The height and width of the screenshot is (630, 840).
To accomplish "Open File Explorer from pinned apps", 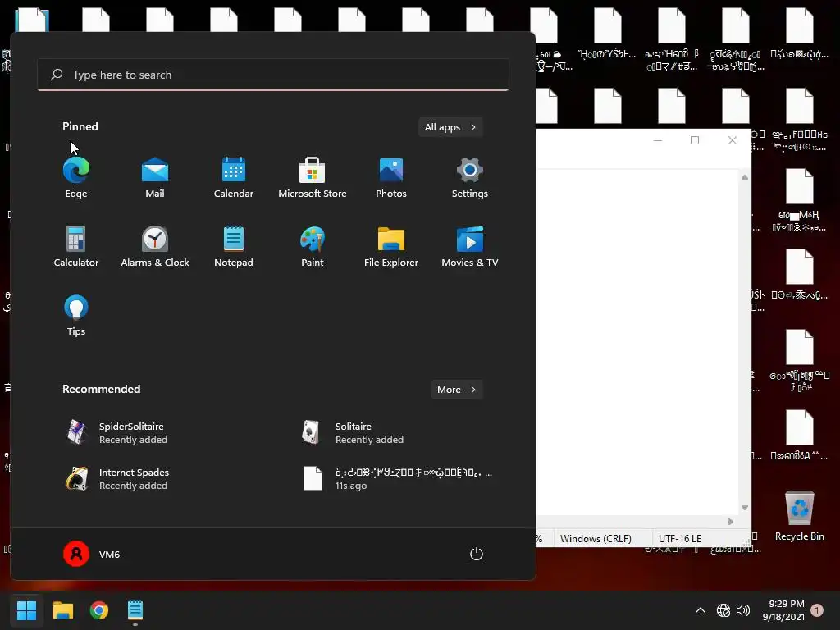I will (391, 246).
